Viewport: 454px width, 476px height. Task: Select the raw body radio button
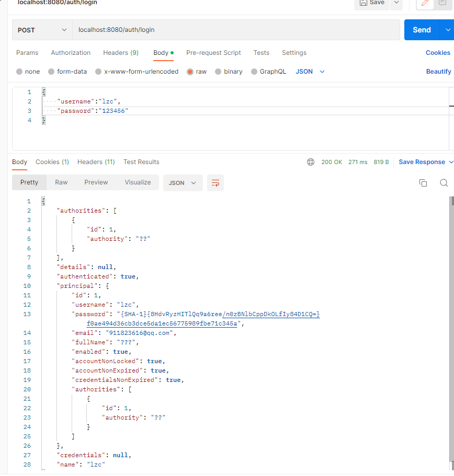click(x=190, y=72)
